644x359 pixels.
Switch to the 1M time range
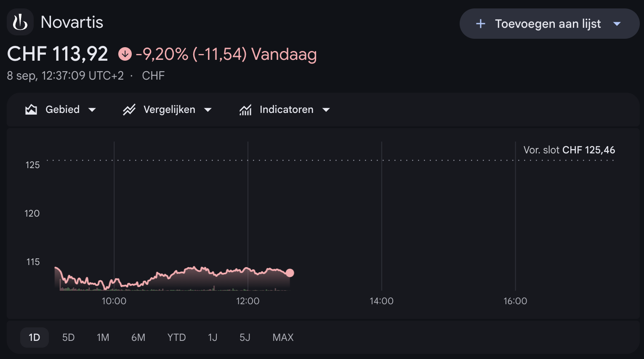pyautogui.click(x=103, y=338)
